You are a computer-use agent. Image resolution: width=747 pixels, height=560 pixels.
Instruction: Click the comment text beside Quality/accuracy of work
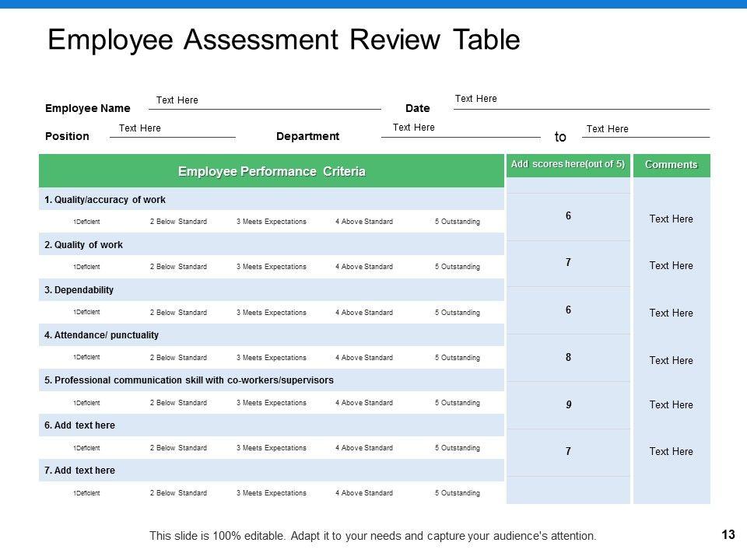pos(671,219)
